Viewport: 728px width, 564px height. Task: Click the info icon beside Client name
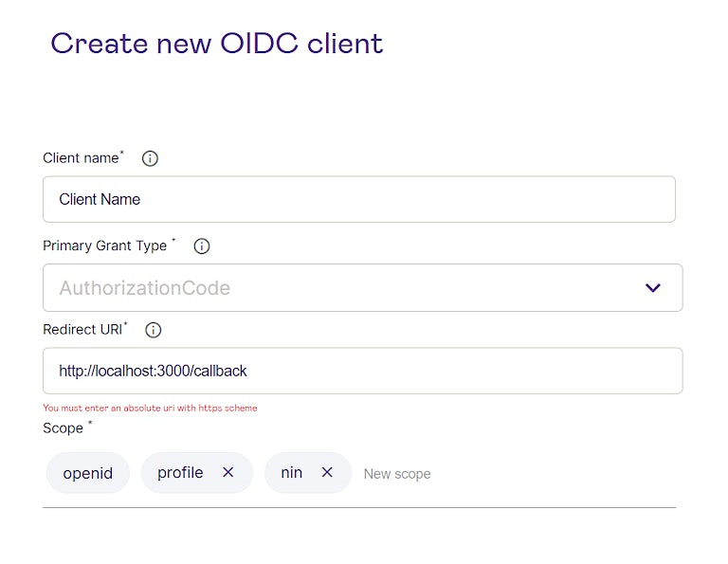pos(150,158)
